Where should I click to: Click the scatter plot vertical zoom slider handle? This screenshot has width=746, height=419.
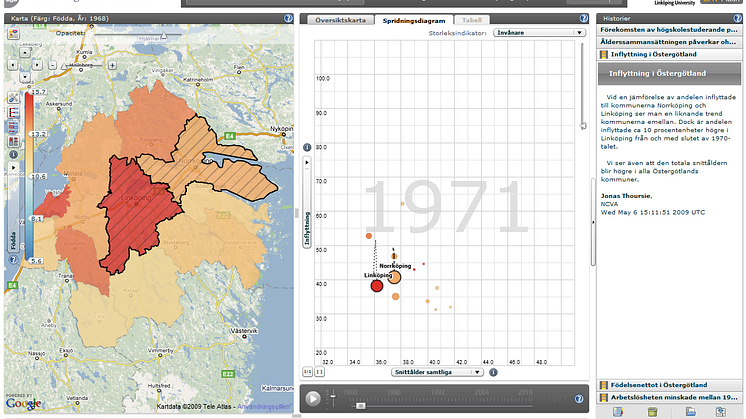[583, 126]
